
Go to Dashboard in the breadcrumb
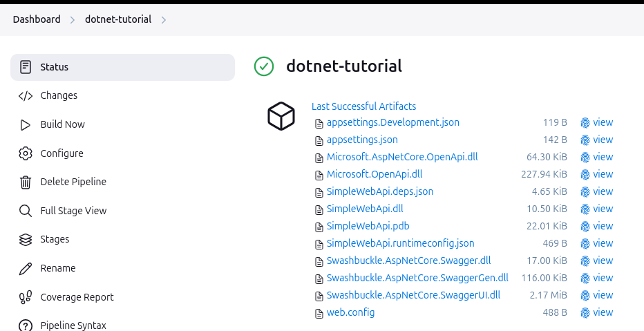click(x=37, y=19)
